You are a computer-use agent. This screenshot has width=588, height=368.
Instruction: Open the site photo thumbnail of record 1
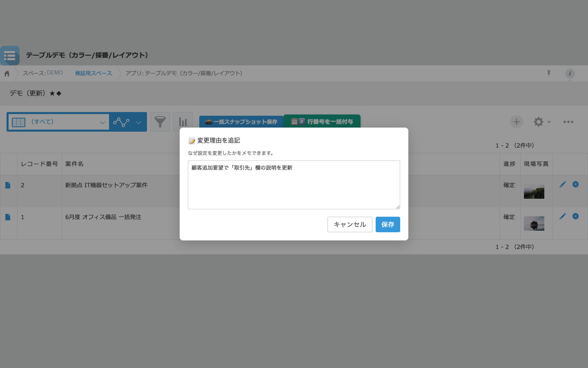[534, 223]
